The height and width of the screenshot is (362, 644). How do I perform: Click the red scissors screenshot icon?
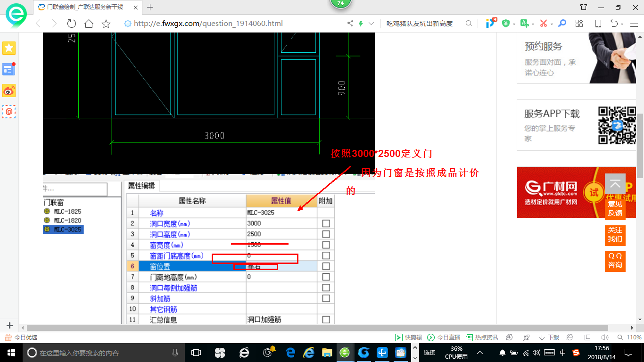pos(543,23)
